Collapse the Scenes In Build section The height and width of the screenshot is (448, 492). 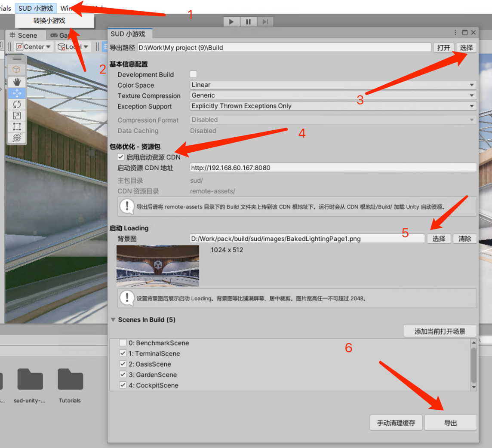pyautogui.click(x=113, y=320)
